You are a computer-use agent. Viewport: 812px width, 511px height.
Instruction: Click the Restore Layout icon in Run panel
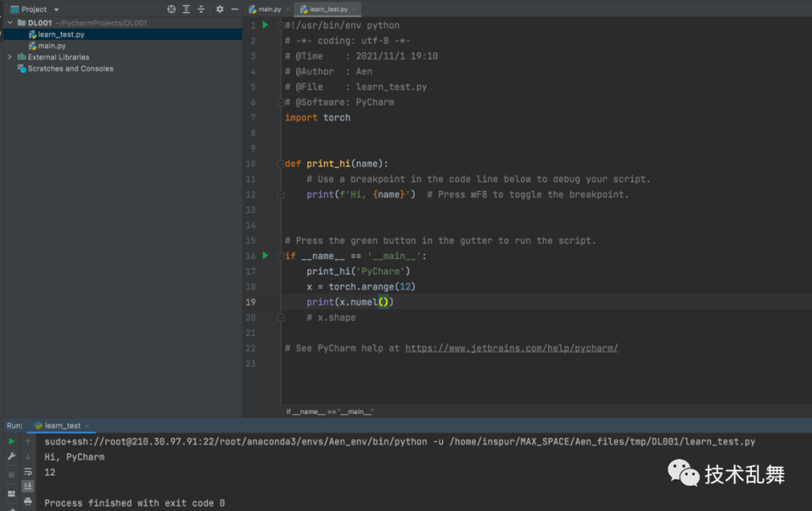[x=11, y=494]
